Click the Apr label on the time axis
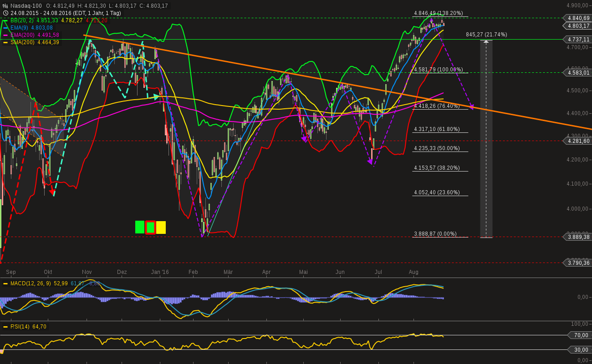The width and height of the screenshot is (592, 364). [x=266, y=272]
